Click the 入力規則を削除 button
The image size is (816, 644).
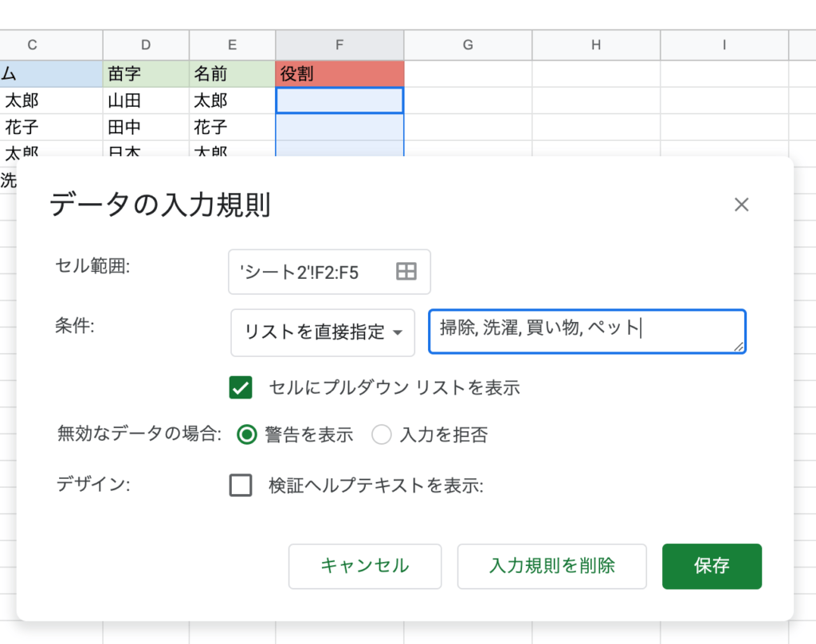click(551, 566)
